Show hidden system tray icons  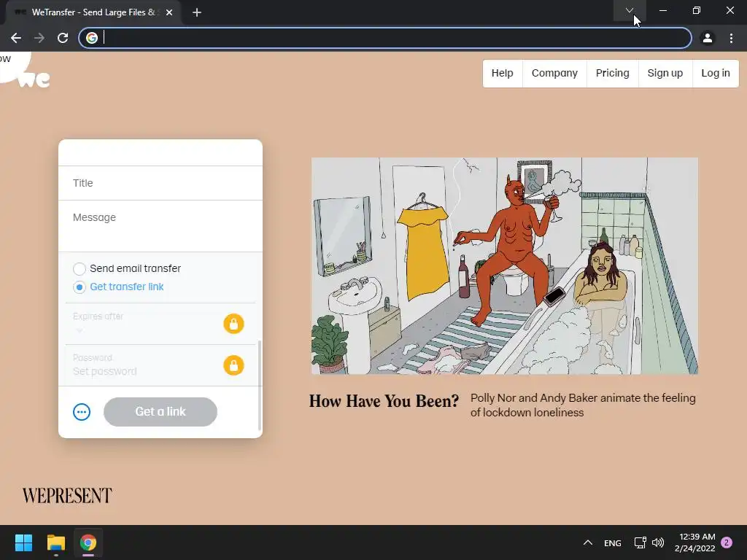click(x=588, y=542)
